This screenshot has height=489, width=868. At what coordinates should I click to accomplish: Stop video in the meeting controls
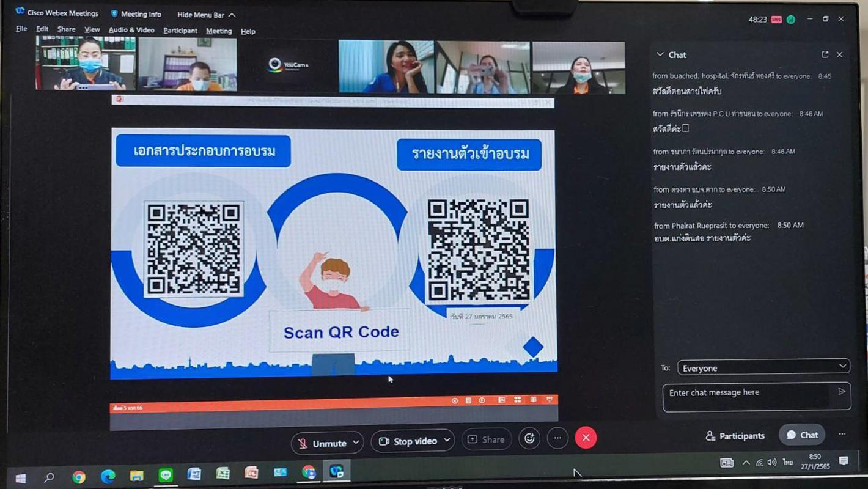click(408, 441)
